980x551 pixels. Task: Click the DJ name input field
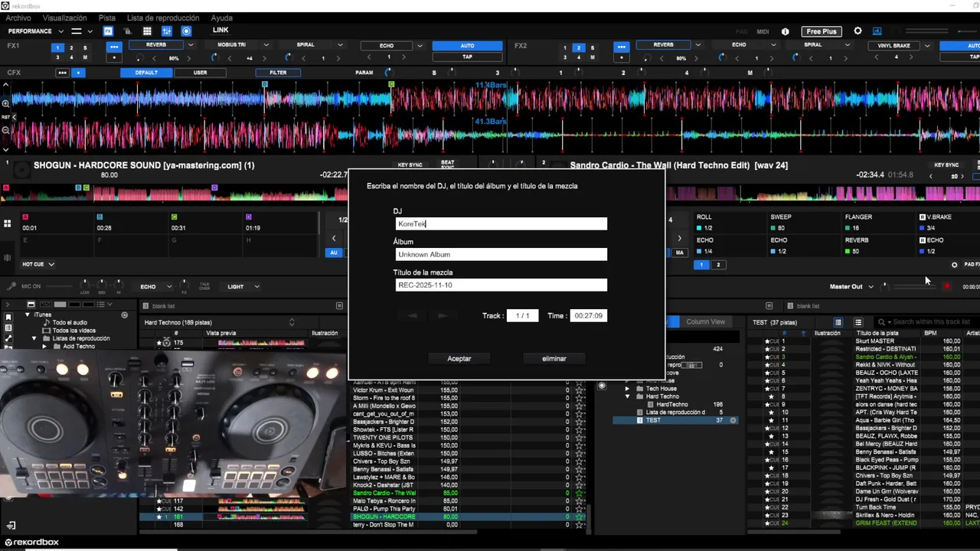click(x=501, y=224)
